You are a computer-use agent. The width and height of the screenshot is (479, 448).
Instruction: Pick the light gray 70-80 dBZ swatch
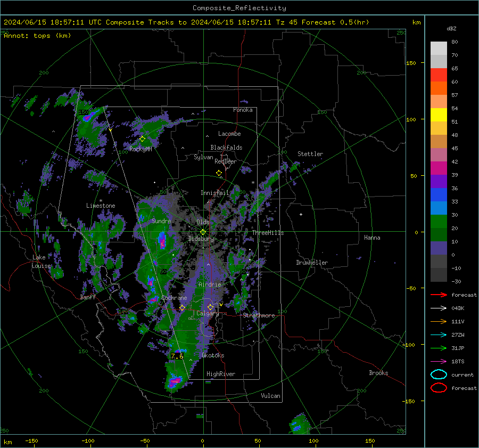click(439, 48)
